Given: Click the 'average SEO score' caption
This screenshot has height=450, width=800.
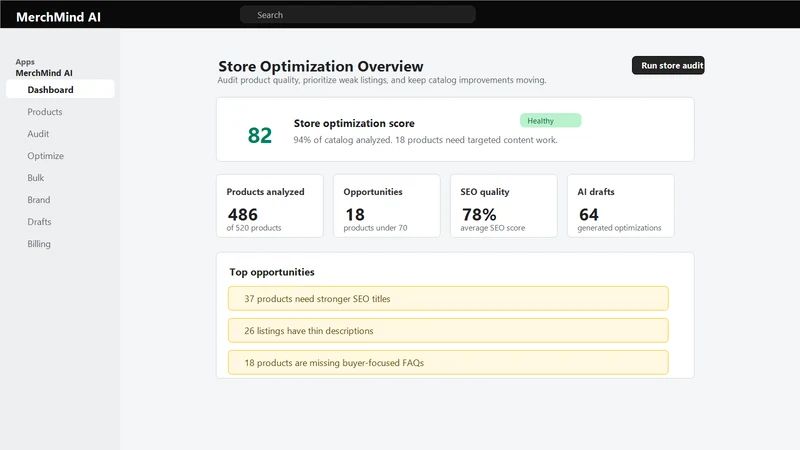Looking at the screenshot, I should 492,228.
